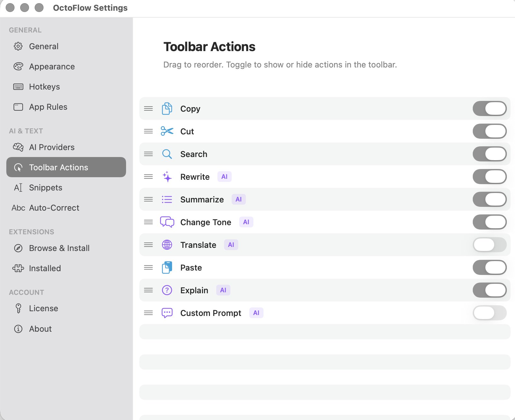Click the General gear icon in sidebar
The height and width of the screenshot is (420, 515).
(18, 46)
